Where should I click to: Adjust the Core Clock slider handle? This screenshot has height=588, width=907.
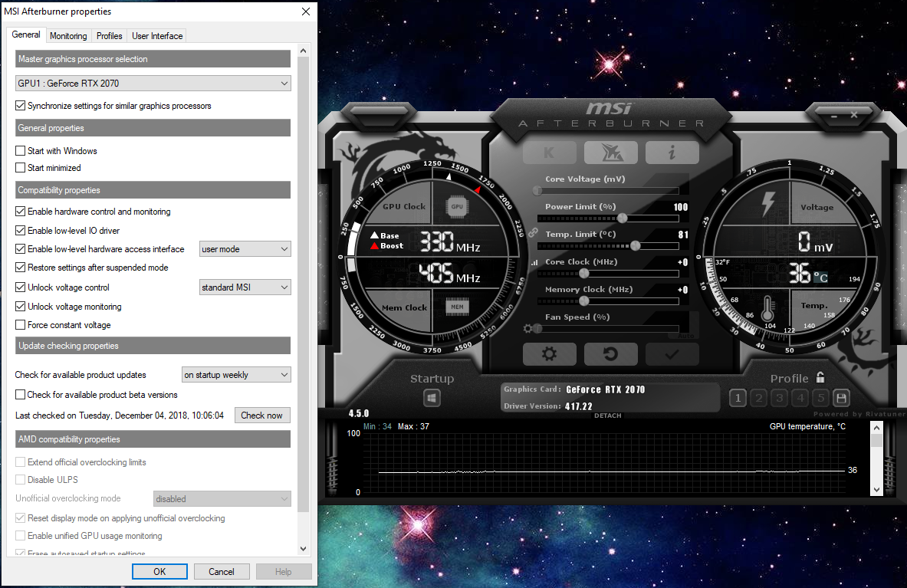pos(583,273)
